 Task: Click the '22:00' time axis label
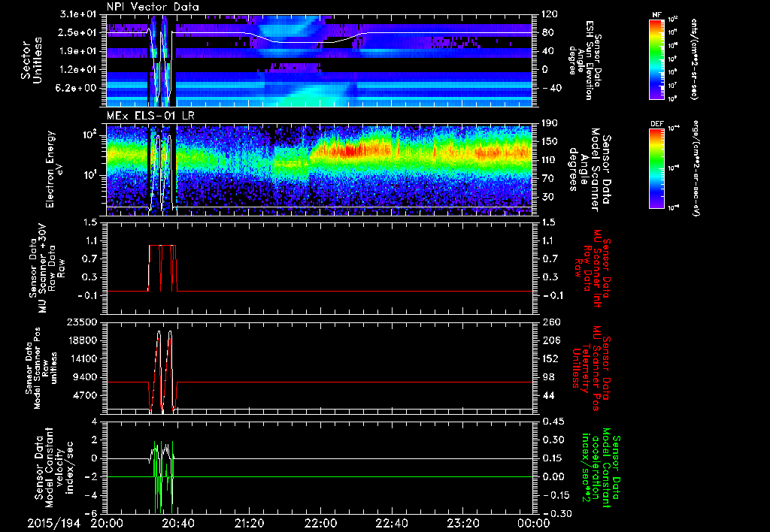tap(320, 523)
